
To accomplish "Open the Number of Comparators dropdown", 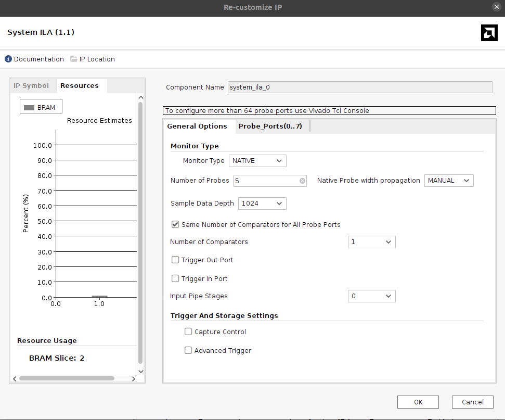I will (x=371, y=242).
